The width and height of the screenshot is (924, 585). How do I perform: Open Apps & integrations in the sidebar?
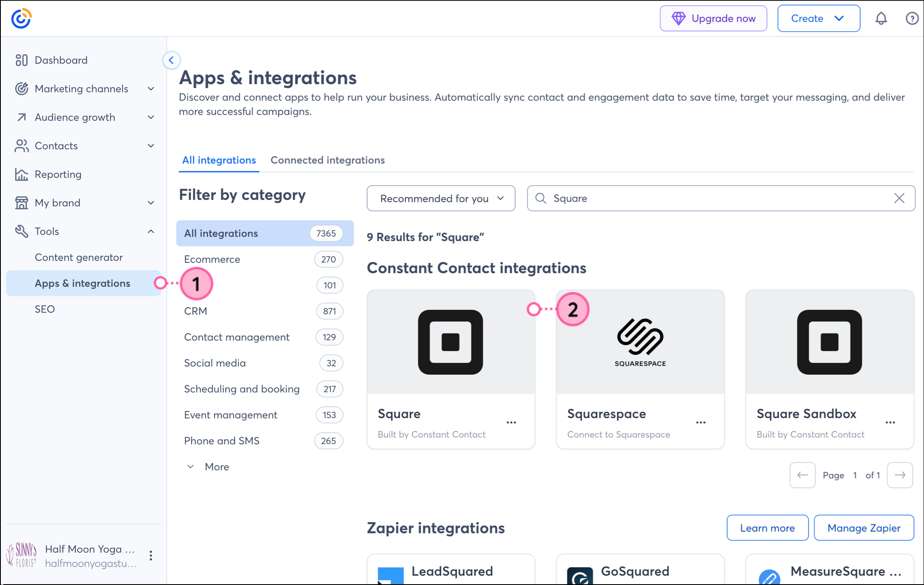(x=83, y=283)
